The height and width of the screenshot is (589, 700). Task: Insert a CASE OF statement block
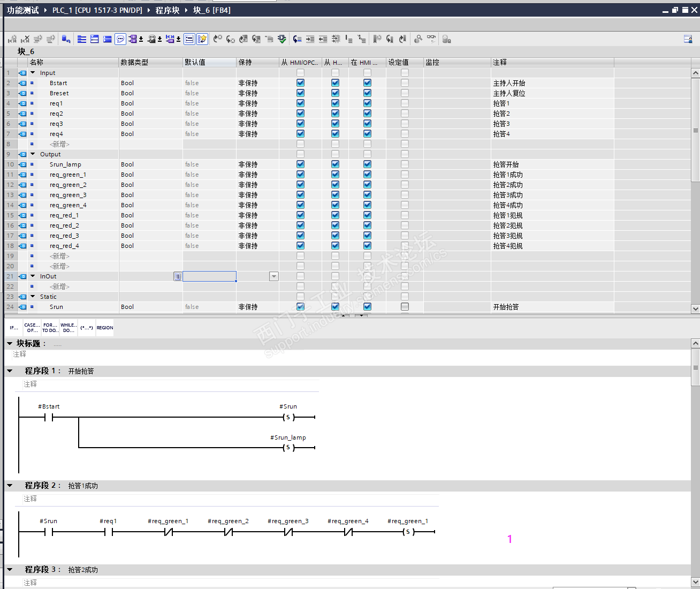coord(32,328)
